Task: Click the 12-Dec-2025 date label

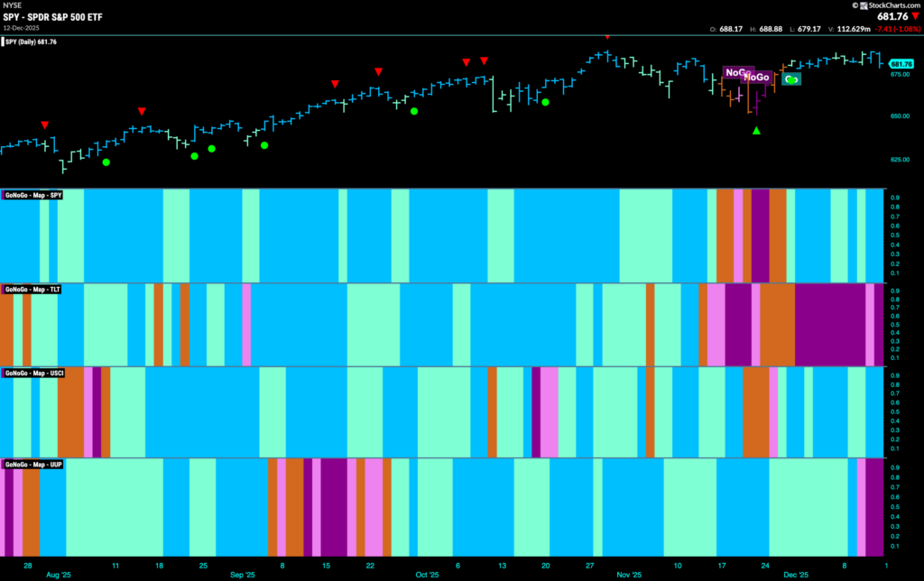Action: coord(22,28)
